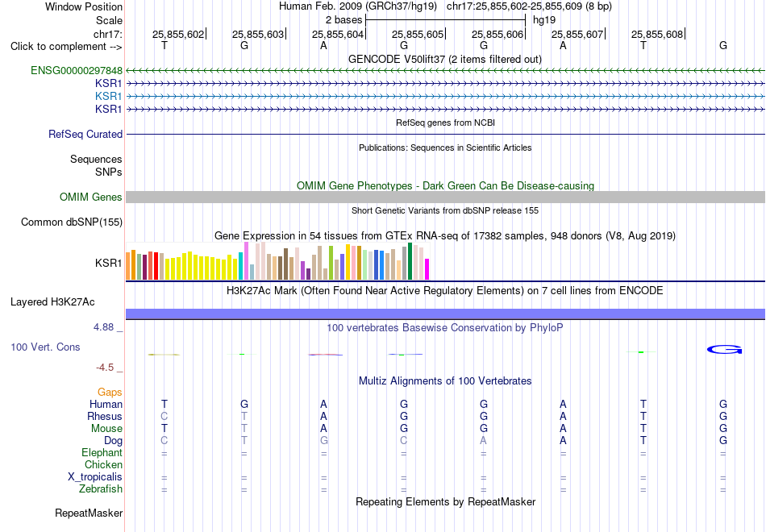Image resolution: width=766 pixels, height=532 pixels.
Task: Click 'Multiz Alignments of 100 Vertebrates' title
Action: click(x=445, y=381)
